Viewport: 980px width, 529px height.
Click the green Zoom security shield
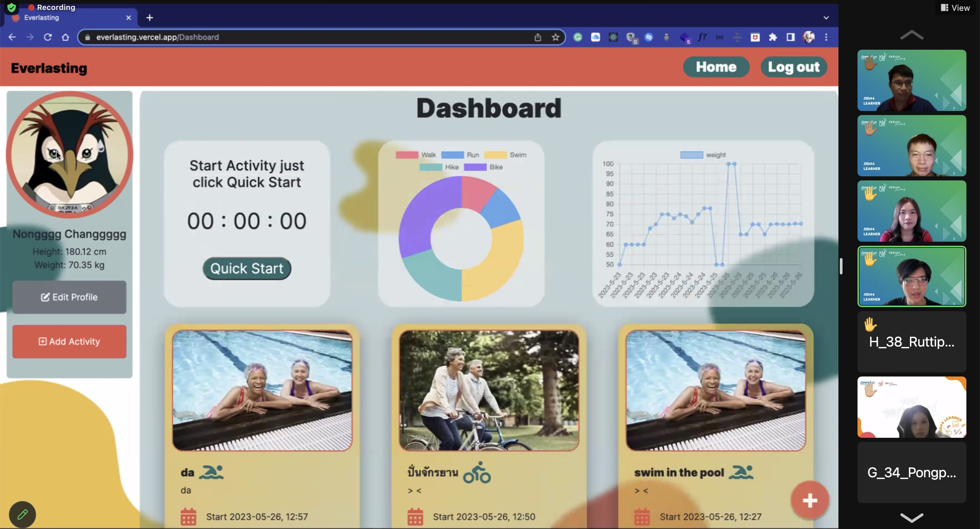point(12,7)
